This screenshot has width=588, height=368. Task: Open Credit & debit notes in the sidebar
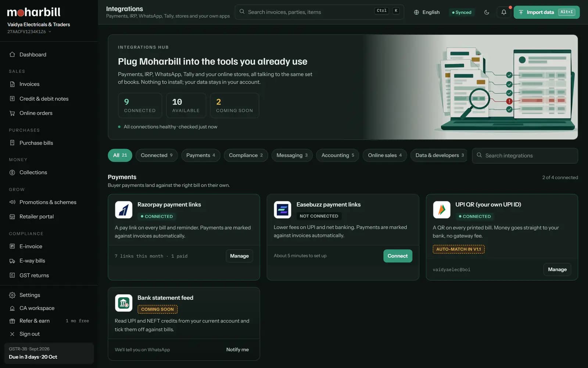tap(49, 99)
